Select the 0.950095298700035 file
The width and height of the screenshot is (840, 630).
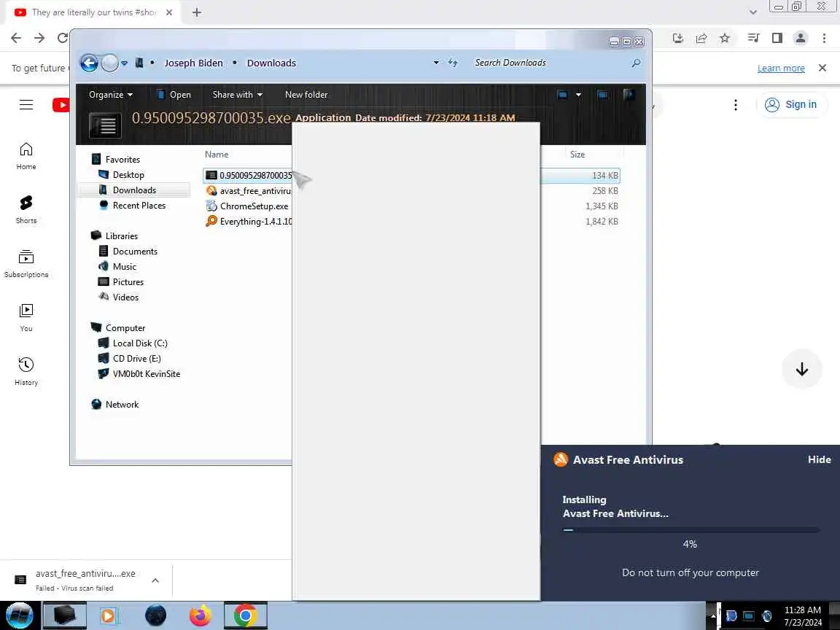249,175
